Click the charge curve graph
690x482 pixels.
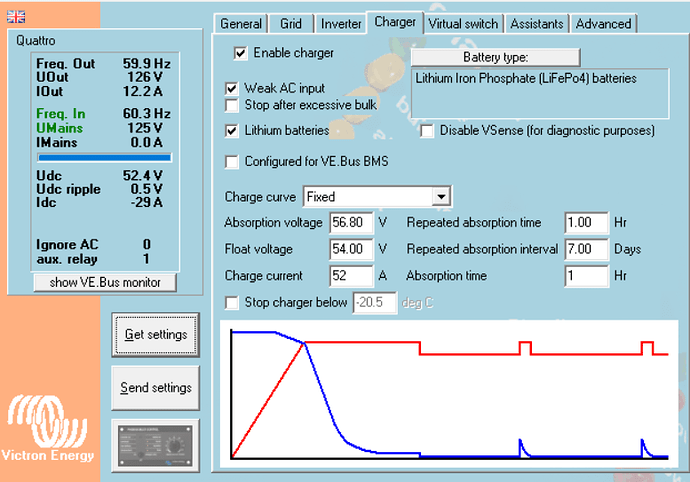coord(449,394)
